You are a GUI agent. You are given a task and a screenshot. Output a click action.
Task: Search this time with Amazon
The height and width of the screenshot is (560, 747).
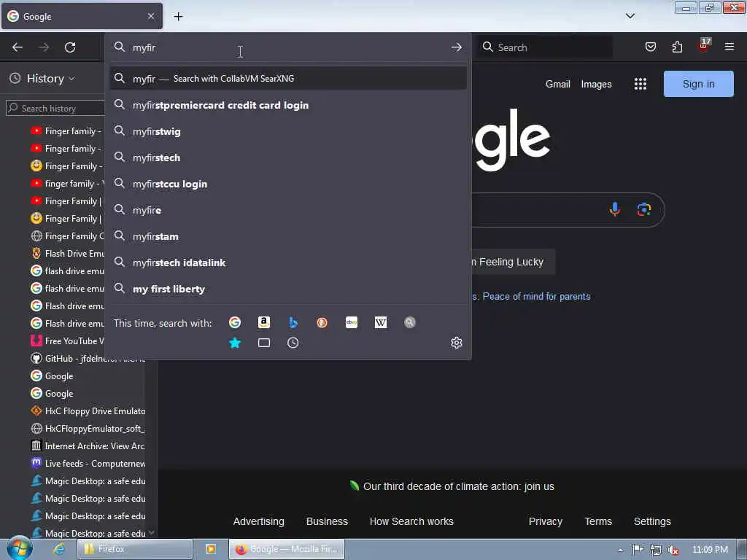tap(264, 322)
